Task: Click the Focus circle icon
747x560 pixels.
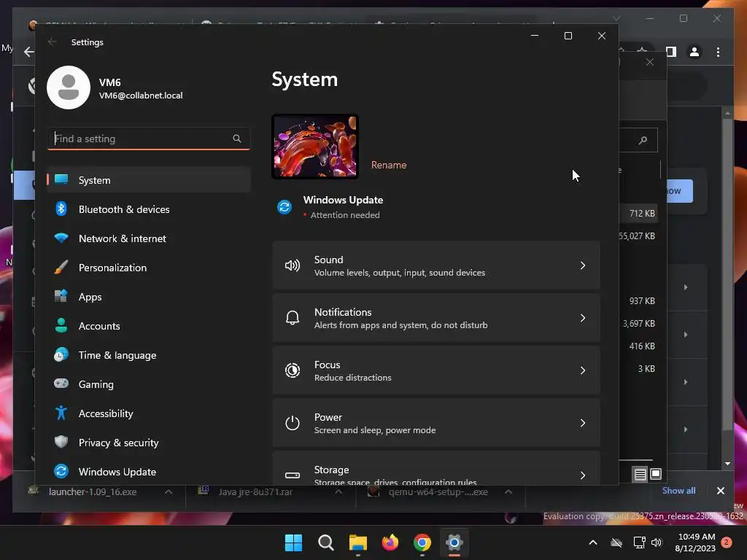Action: point(292,370)
